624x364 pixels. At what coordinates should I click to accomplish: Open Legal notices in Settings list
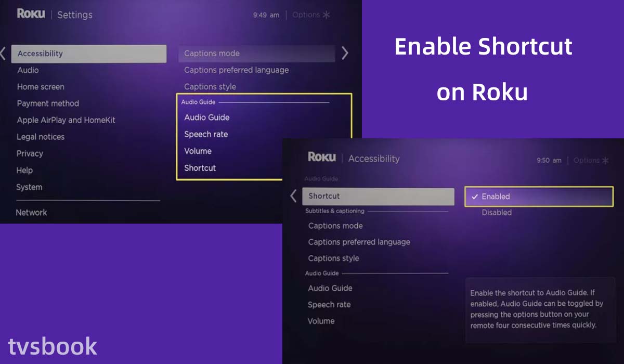41,137
